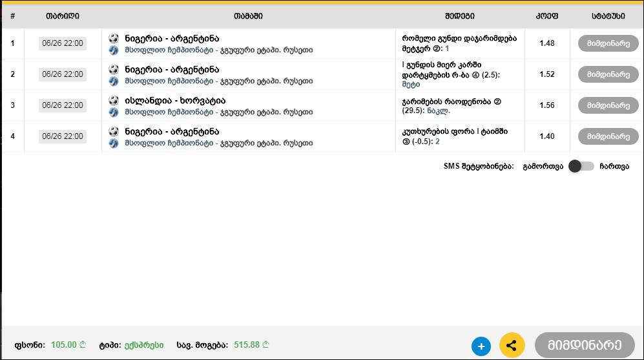The image size is (644, 360).
Task: Click the soccer ball icon in row 4
Action: (x=114, y=131)
